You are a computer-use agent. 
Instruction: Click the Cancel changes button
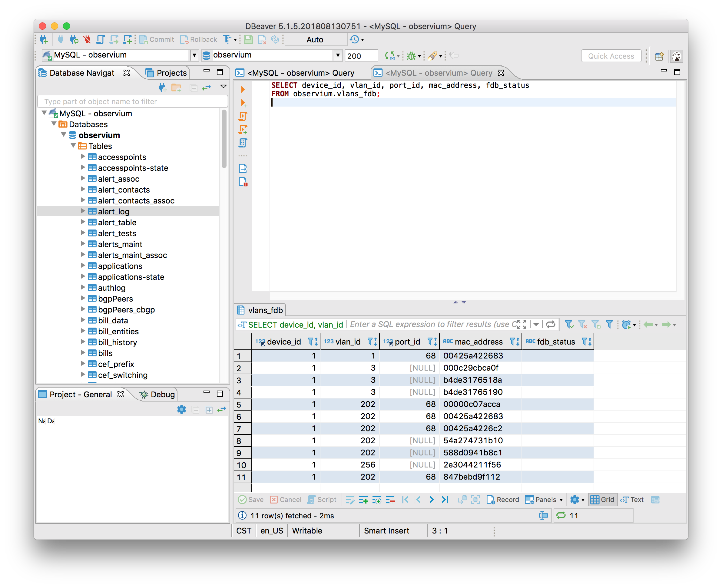(286, 500)
